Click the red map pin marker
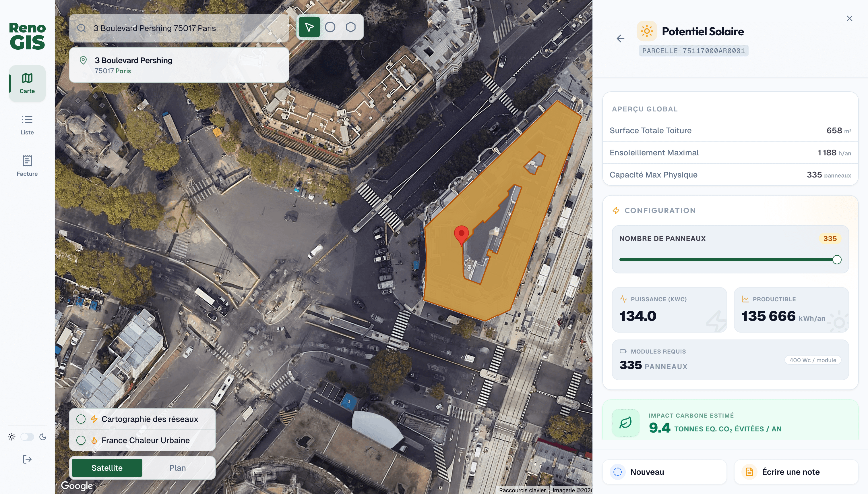Viewport: 868px width, 494px height. 461,234
